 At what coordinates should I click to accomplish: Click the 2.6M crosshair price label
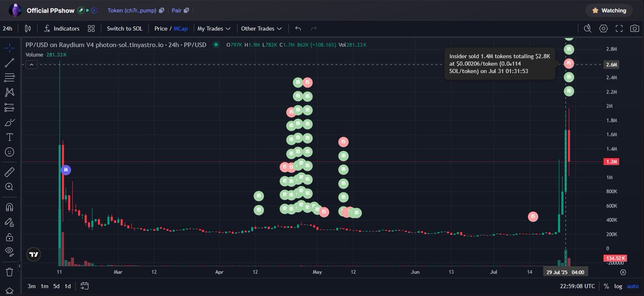pos(612,64)
